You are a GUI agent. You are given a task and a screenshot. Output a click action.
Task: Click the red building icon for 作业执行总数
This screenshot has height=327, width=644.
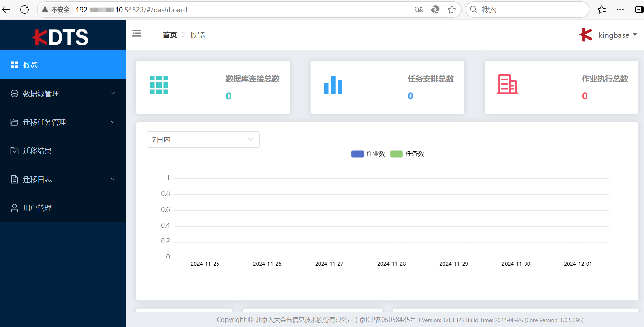pos(508,84)
